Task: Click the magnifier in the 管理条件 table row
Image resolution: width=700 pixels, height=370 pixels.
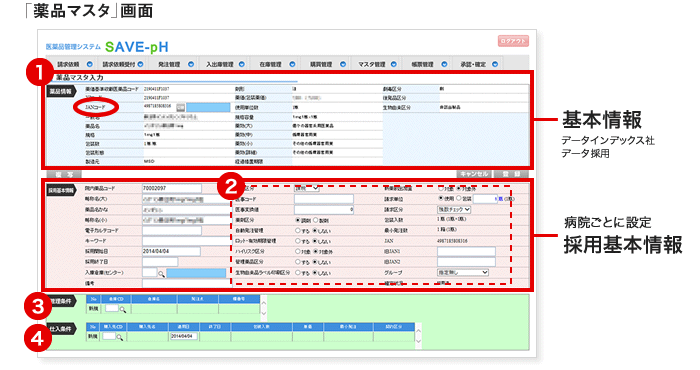Action: click(x=122, y=309)
